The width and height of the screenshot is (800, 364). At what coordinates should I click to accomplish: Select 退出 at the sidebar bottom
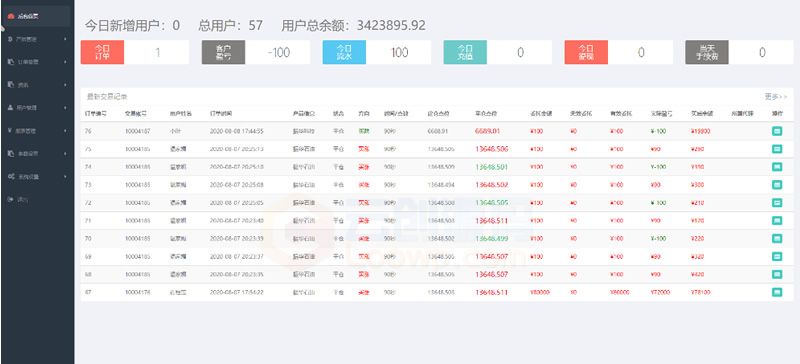(x=23, y=199)
